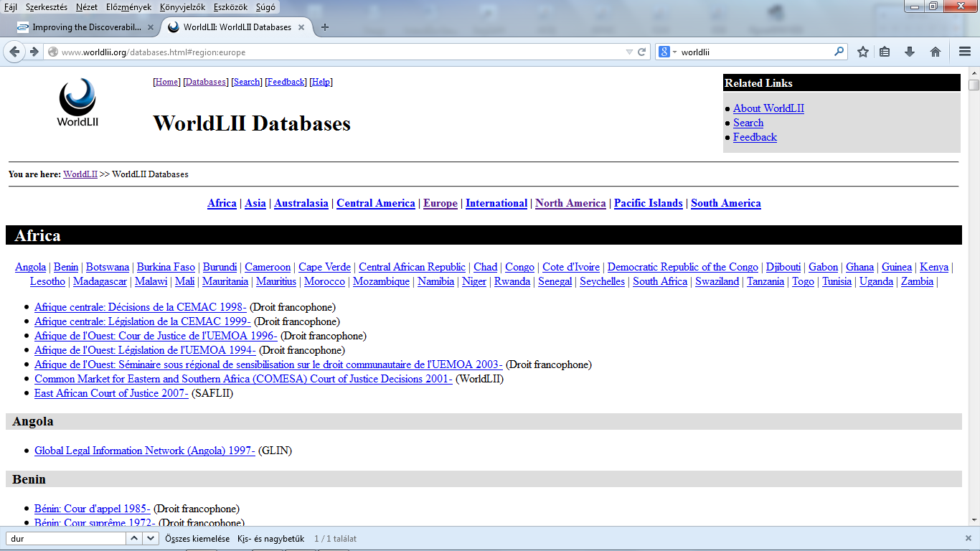Open About WorldLII in Related Links
980x551 pixels.
[768, 108]
